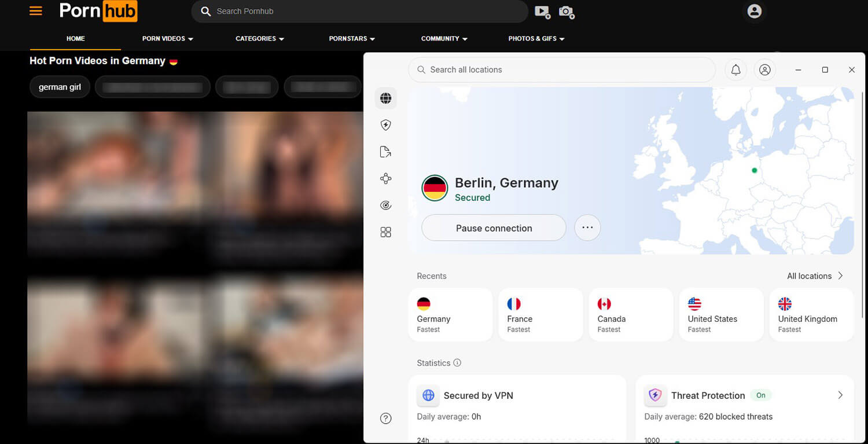Screen dimensions: 868x444
Task: Open the browser site's orange hamburger menu
Action: (x=36, y=11)
